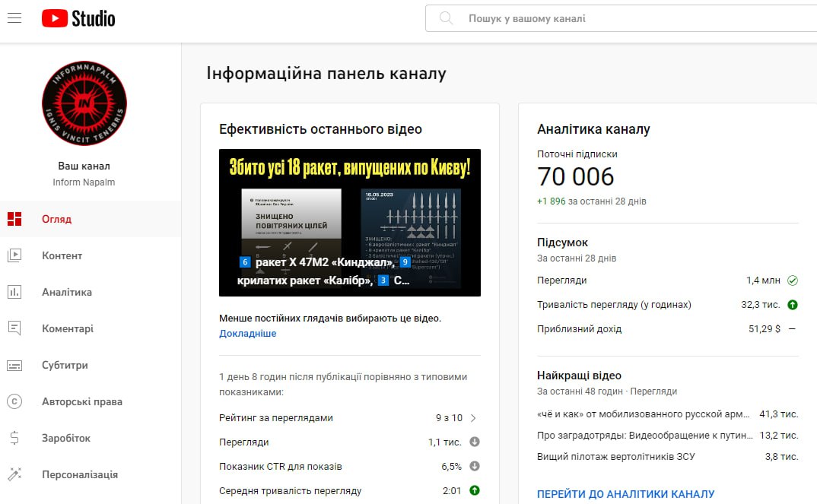Viewport: 817px width, 504px height.
Task: Open the latest video thumbnail
Action: tap(349, 223)
